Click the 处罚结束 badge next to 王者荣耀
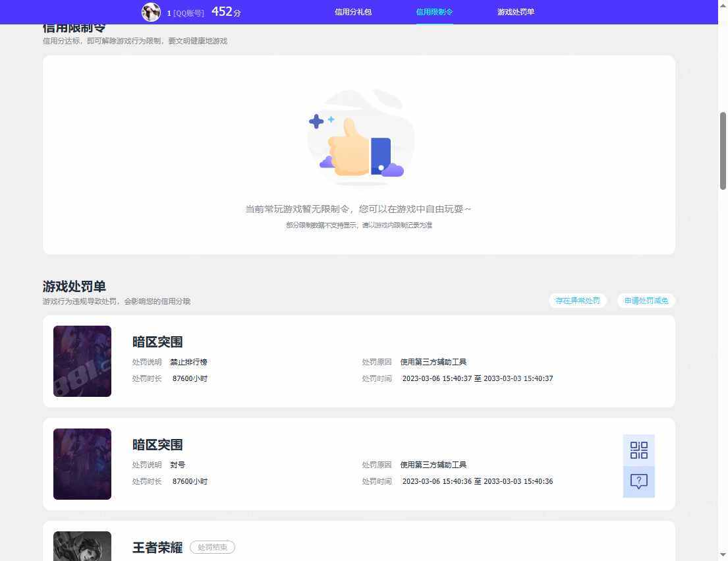728x561 pixels. 213,547
